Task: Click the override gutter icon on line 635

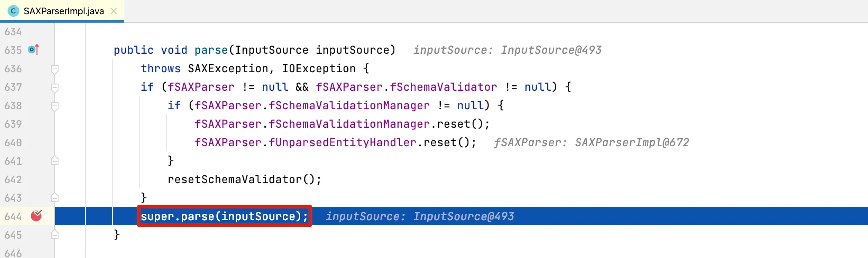Action: pos(34,50)
